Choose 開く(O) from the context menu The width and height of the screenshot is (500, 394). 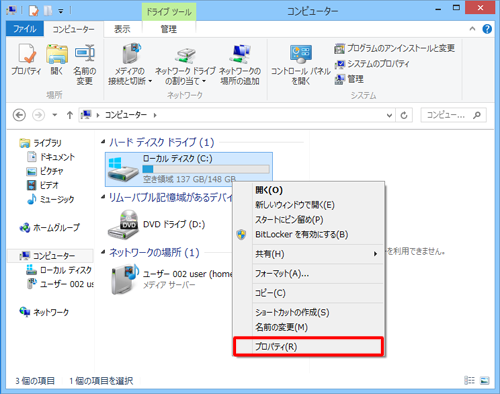309,190
